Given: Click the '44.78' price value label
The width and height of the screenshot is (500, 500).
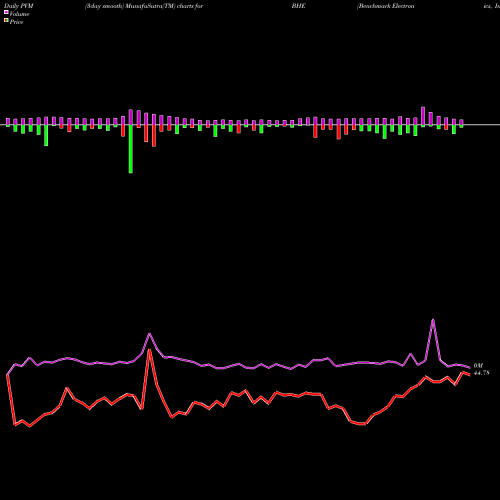Looking at the screenshot, I should point(482,373).
